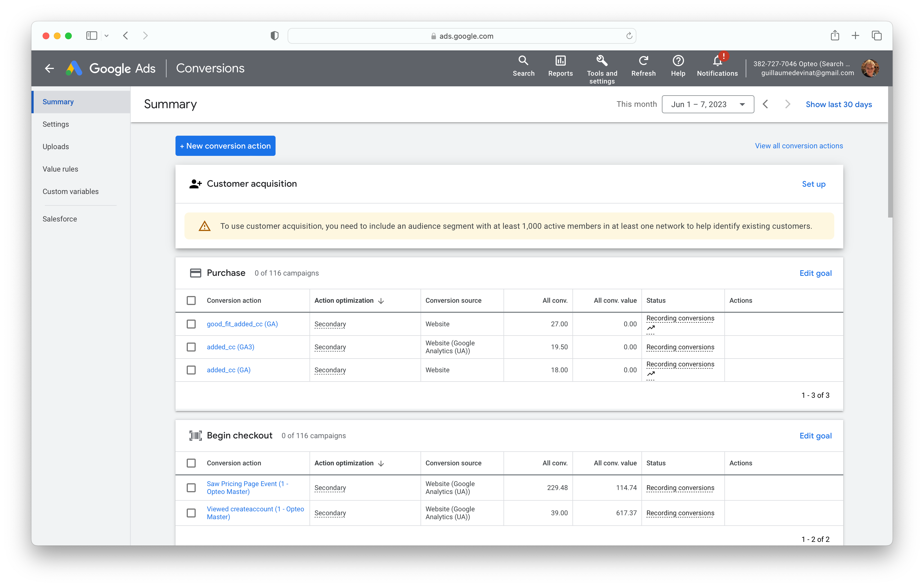Click the New conversion action button
Image resolution: width=924 pixels, height=587 pixels.
click(225, 146)
